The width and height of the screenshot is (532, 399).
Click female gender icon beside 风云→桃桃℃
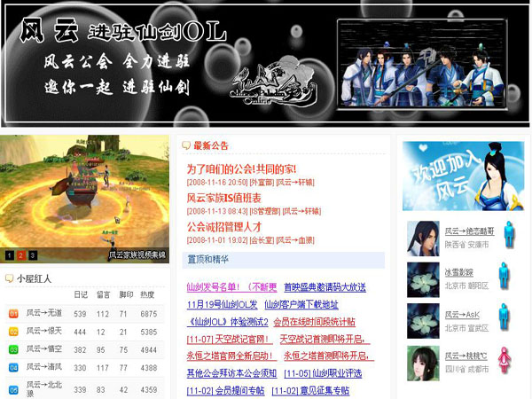505,360
